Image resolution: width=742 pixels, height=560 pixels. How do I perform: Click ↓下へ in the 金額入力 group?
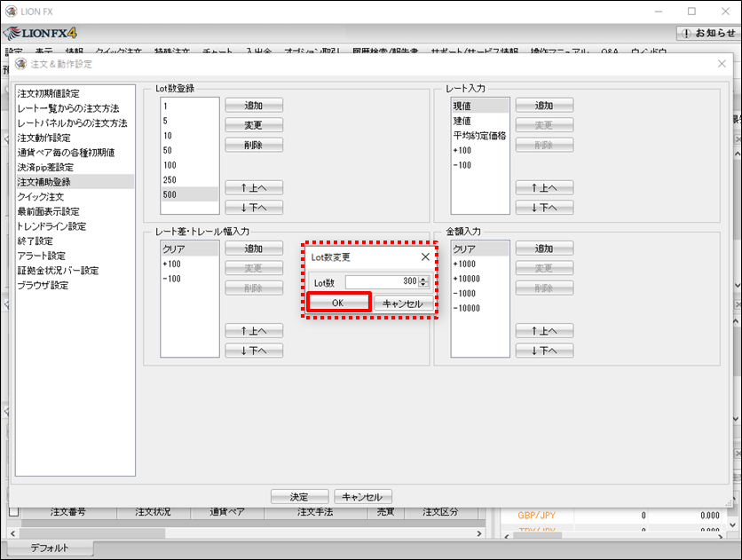pyautogui.click(x=545, y=351)
